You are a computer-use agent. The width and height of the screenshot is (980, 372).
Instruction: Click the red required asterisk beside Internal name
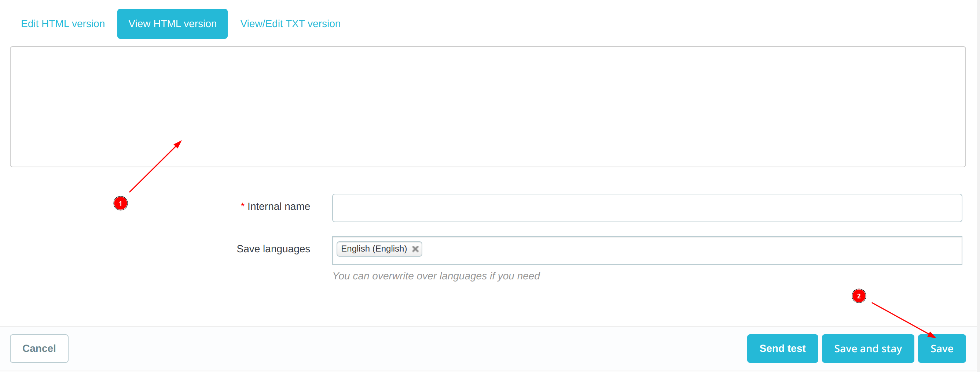[242, 206]
